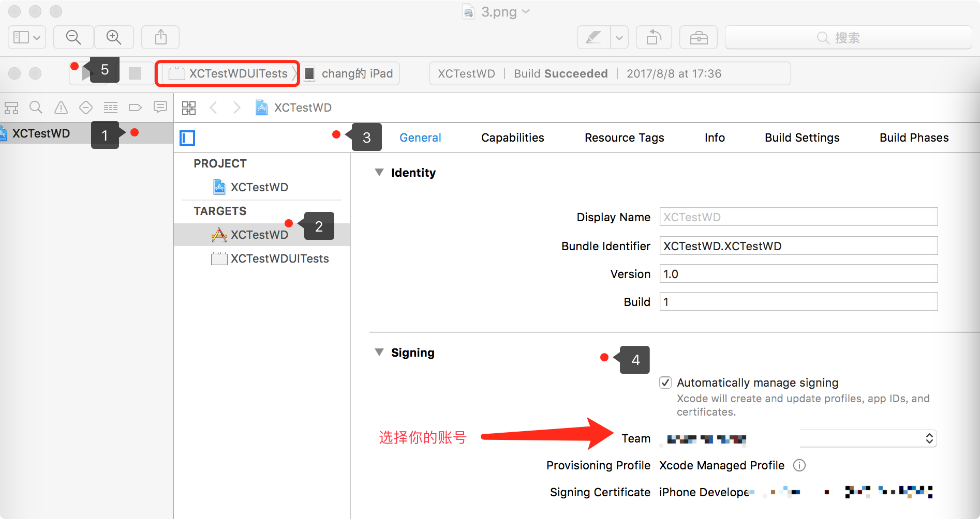Click the iPhone Developer certificate text

pyautogui.click(x=704, y=492)
